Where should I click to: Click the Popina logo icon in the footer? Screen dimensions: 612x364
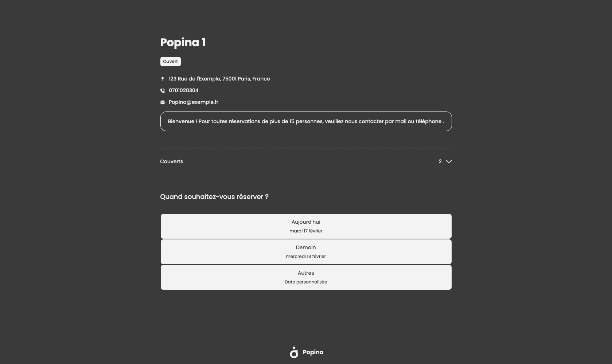[x=294, y=352]
